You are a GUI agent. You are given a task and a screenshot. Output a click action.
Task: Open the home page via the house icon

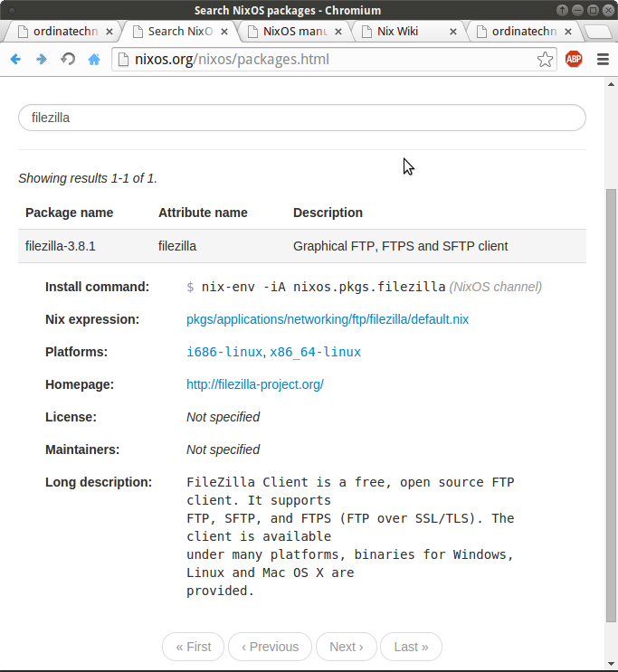tap(94, 59)
